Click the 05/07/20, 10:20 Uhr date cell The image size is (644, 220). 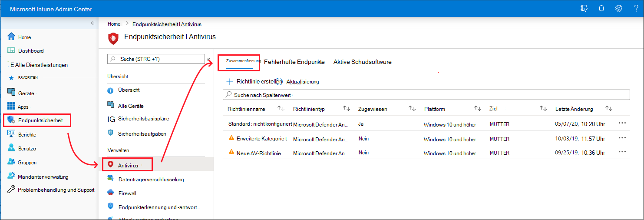(x=580, y=124)
